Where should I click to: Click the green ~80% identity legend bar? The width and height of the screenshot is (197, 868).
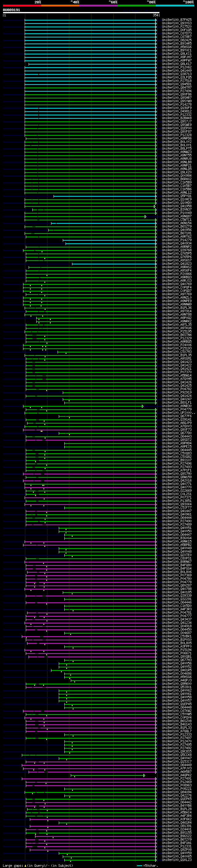pos(137,6)
